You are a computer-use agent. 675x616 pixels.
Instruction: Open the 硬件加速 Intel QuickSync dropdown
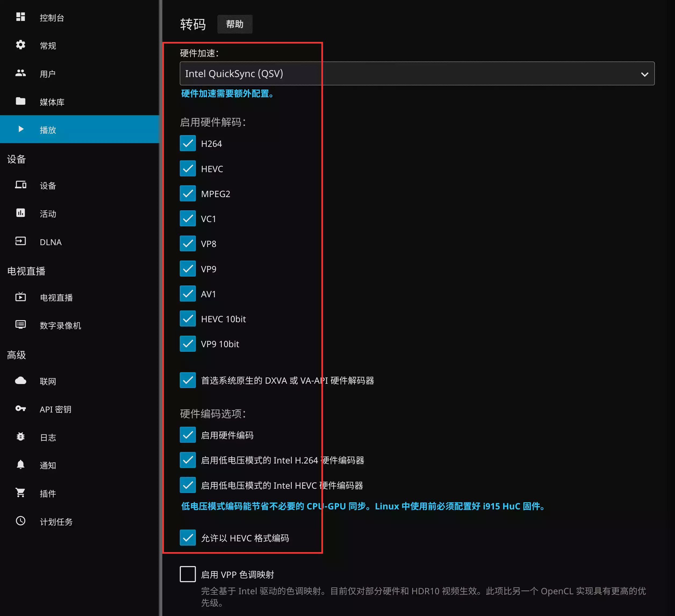point(402,74)
